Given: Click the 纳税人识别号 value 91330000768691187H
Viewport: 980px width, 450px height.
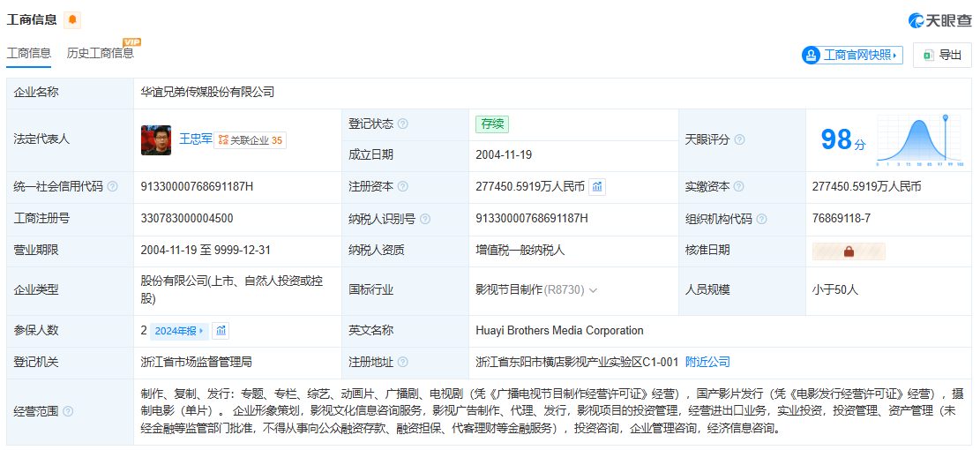Looking at the screenshot, I should tap(532, 218).
